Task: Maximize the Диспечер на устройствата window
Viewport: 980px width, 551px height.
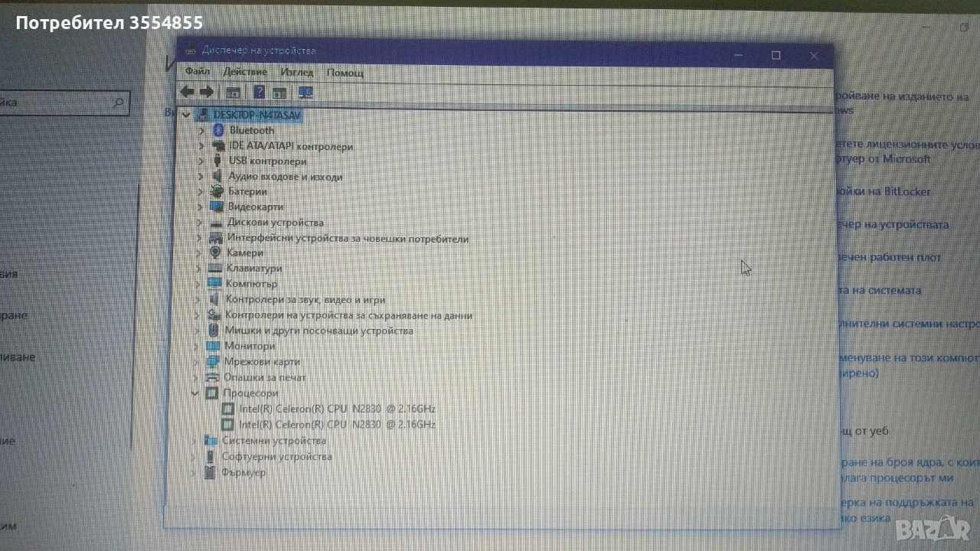Action: click(776, 55)
